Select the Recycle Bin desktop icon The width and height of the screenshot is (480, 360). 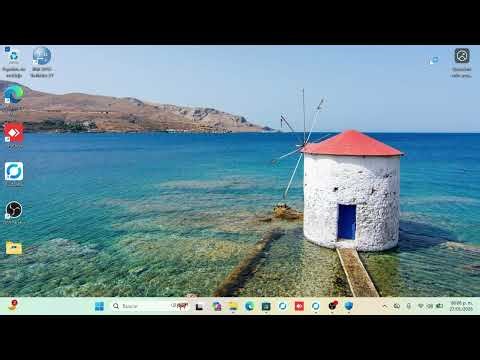(14, 62)
